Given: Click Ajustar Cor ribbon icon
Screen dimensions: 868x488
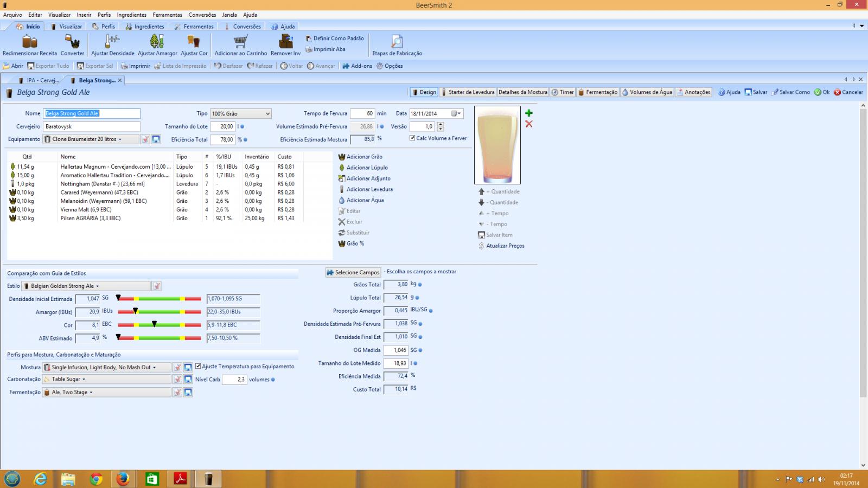Looking at the screenshot, I should click(x=194, y=42).
